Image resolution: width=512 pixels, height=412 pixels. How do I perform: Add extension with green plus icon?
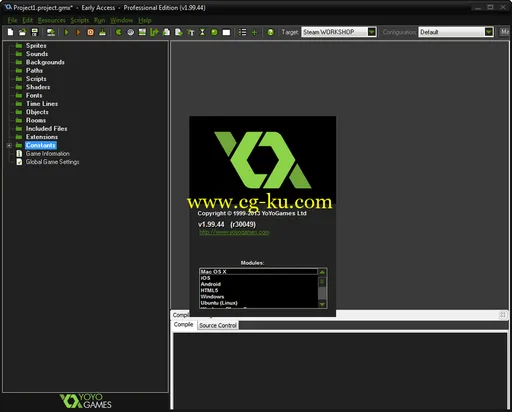coord(254,32)
